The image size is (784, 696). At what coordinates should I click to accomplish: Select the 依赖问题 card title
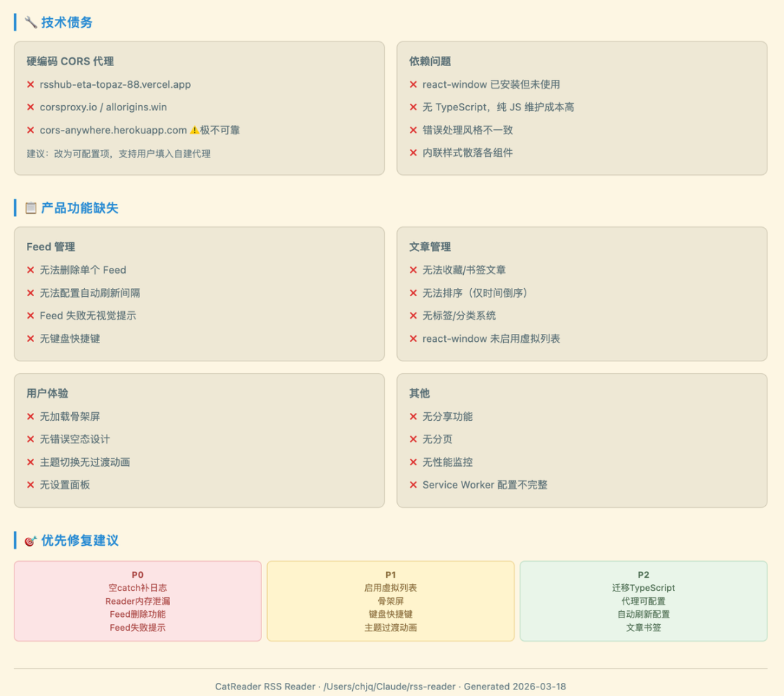point(430,62)
